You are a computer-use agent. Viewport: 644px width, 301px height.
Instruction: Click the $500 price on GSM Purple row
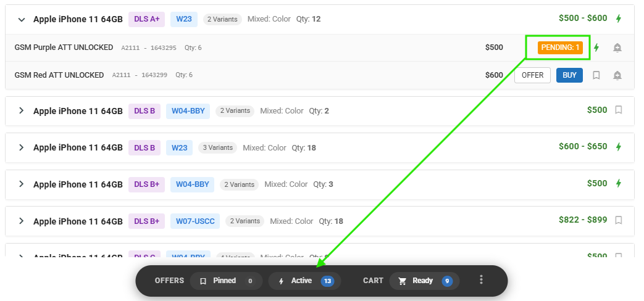point(494,47)
